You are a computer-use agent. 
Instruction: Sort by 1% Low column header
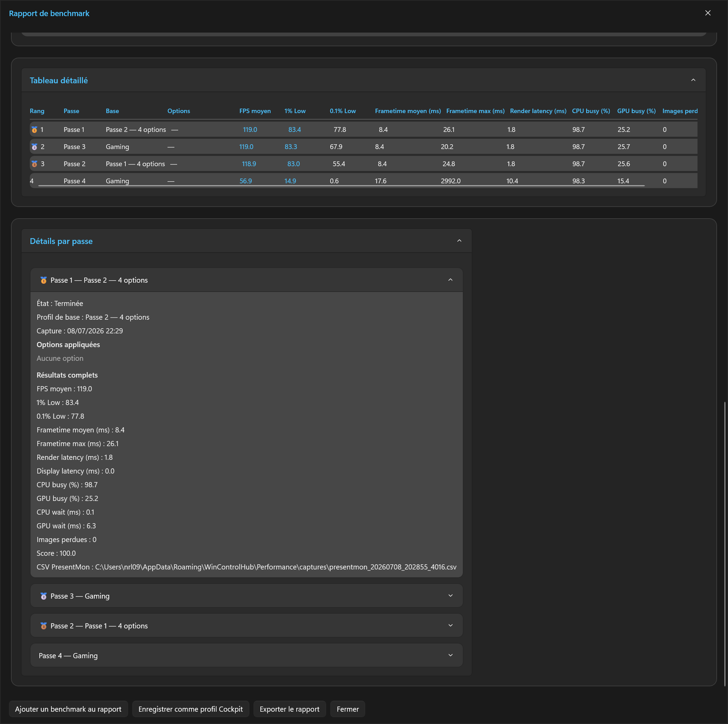point(295,111)
